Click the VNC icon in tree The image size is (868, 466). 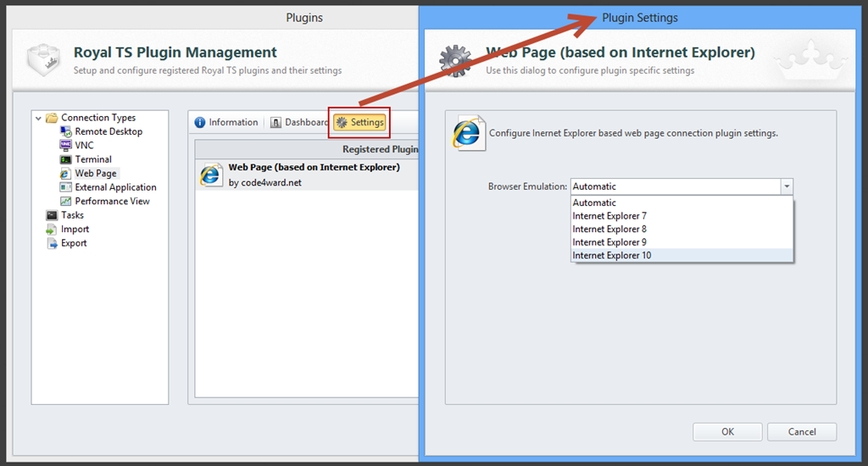pyautogui.click(x=66, y=146)
